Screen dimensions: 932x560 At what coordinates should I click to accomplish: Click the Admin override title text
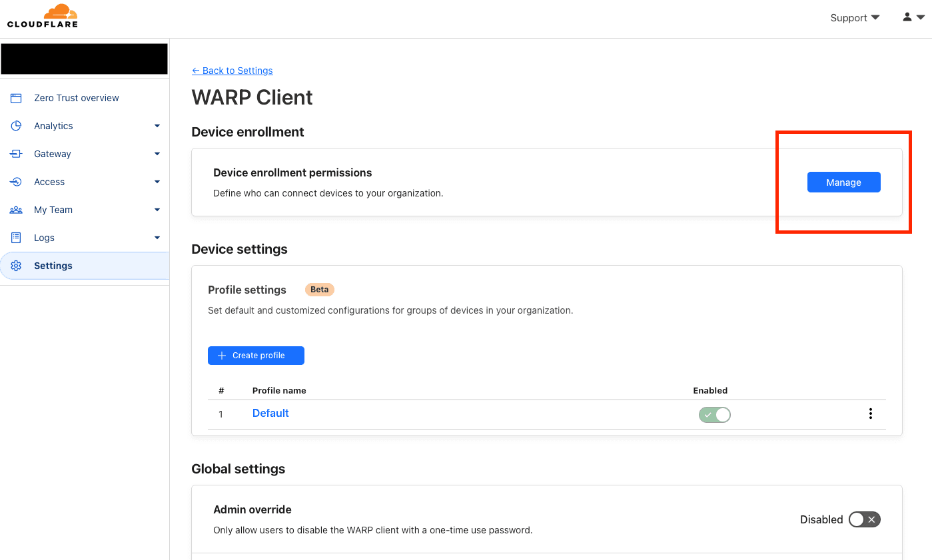coord(252,509)
